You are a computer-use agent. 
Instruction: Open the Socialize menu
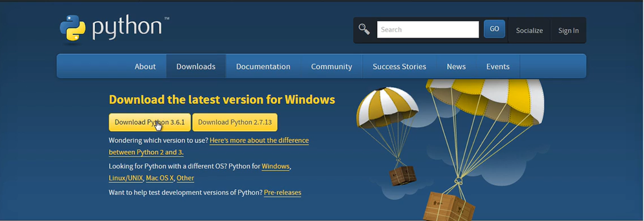(x=529, y=31)
